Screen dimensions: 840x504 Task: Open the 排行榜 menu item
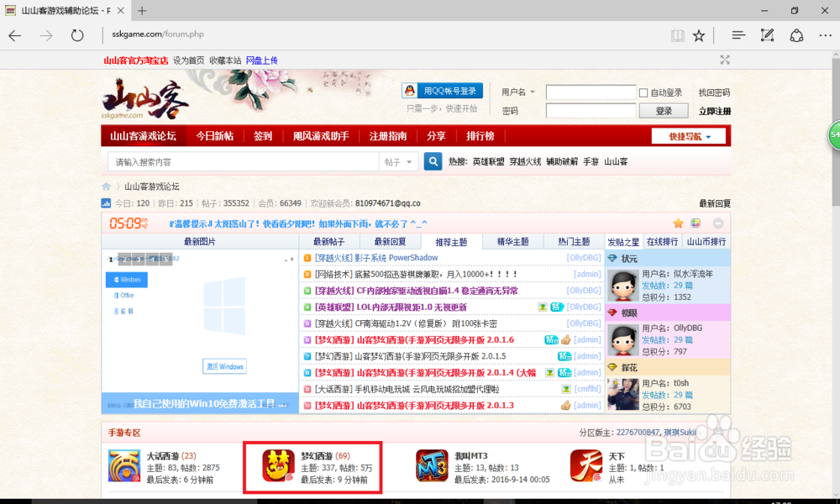[x=480, y=136]
